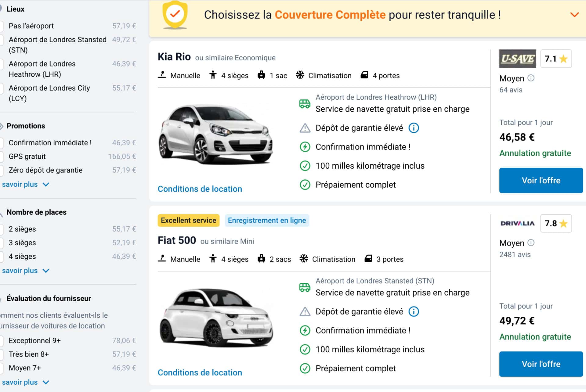Screen dimensions: 586x392
Task: Open info icon for Fiat 500 deposit warning
Action: click(x=414, y=311)
